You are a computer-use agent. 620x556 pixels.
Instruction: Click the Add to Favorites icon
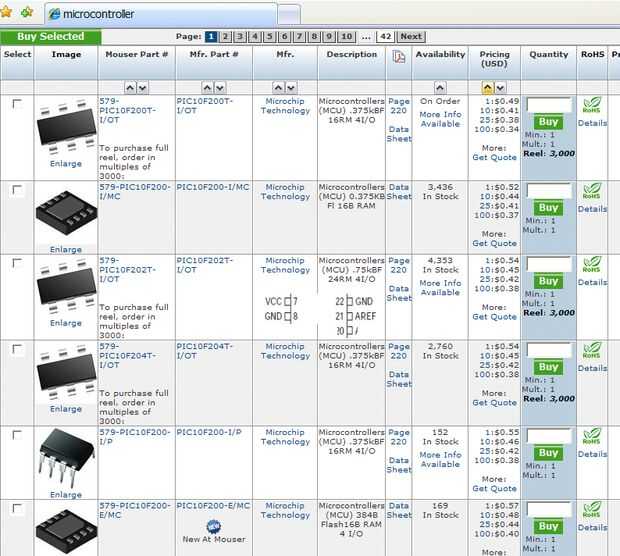27,12
